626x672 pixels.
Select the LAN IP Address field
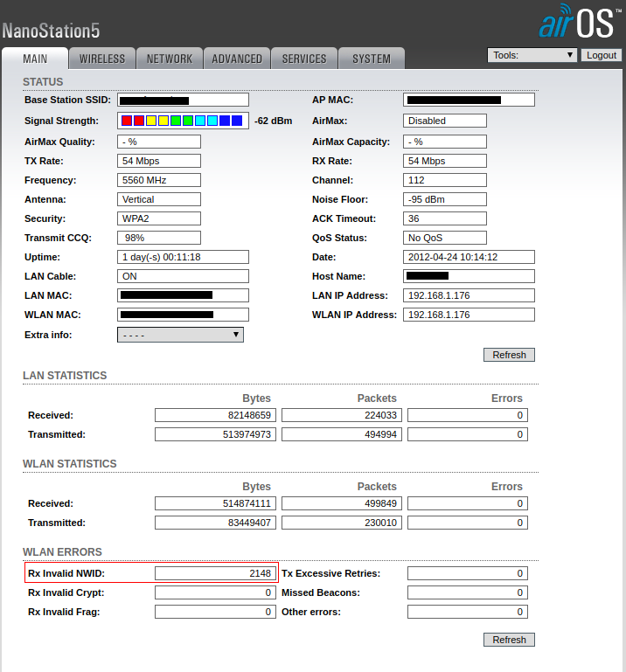click(x=468, y=295)
